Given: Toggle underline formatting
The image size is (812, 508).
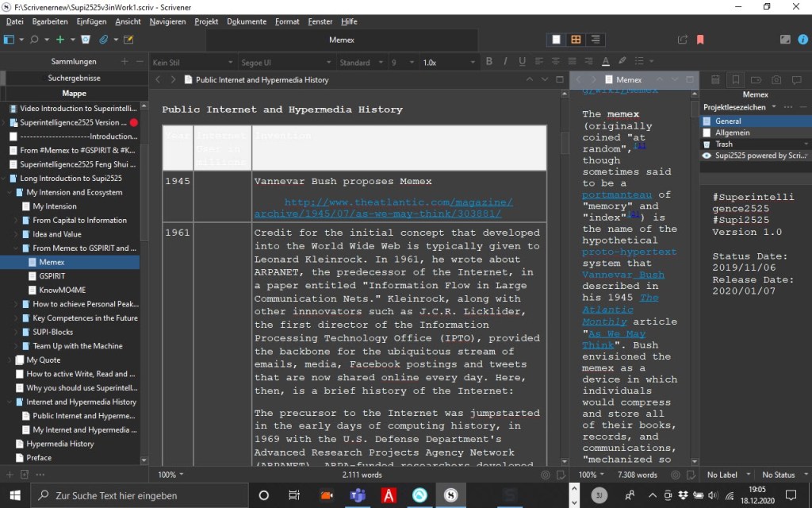Looking at the screenshot, I should pos(522,62).
